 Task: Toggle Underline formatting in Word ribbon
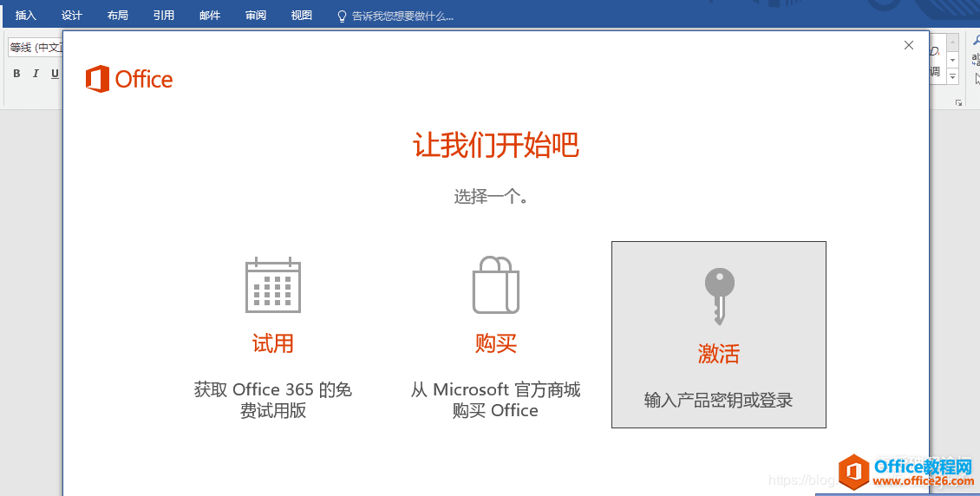point(55,74)
